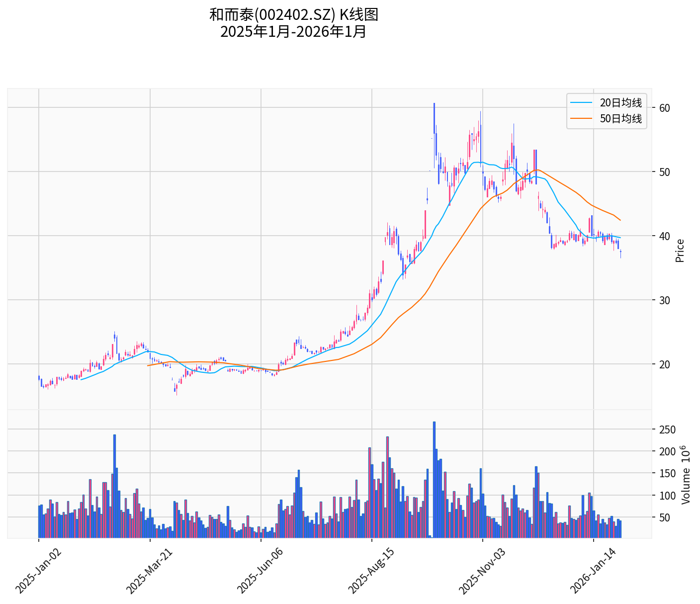Click the 250 volume tick label
Viewport: 700px width, 604px height.
pyautogui.click(x=667, y=430)
